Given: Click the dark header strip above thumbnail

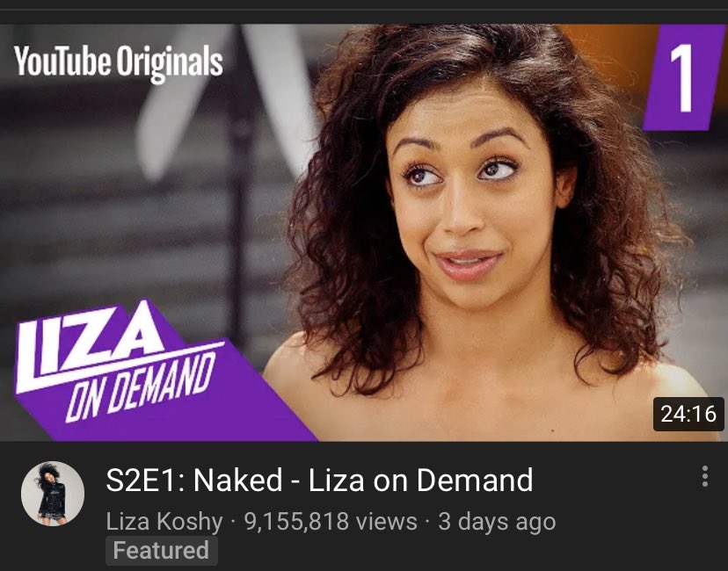Looking at the screenshot, I should [364, 11].
